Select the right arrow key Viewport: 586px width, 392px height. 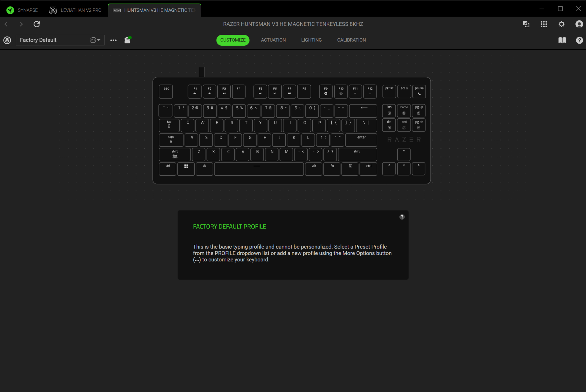419,169
